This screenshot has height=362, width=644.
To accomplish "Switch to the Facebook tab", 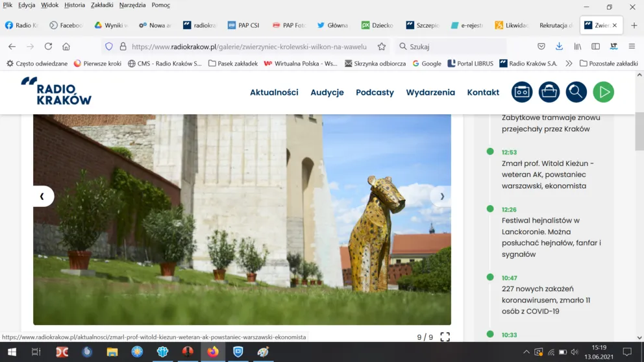I will [x=66, y=25].
